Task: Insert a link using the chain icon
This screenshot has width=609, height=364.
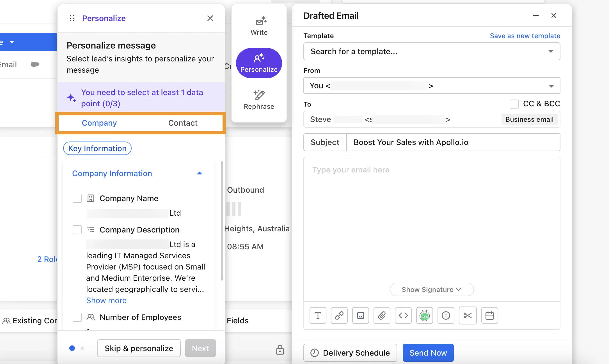Action: (339, 315)
